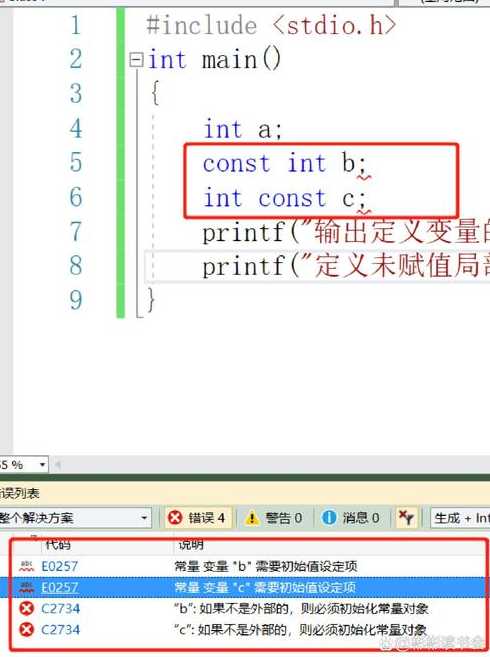Click the error list panel title
The height and width of the screenshot is (657, 490).
tap(19, 493)
